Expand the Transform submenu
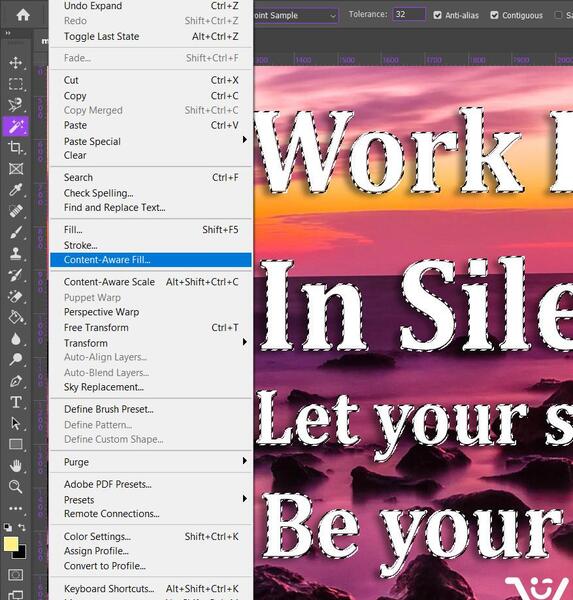Image resolution: width=573 pixels, height=600 pixels. (x=151, y=343)
